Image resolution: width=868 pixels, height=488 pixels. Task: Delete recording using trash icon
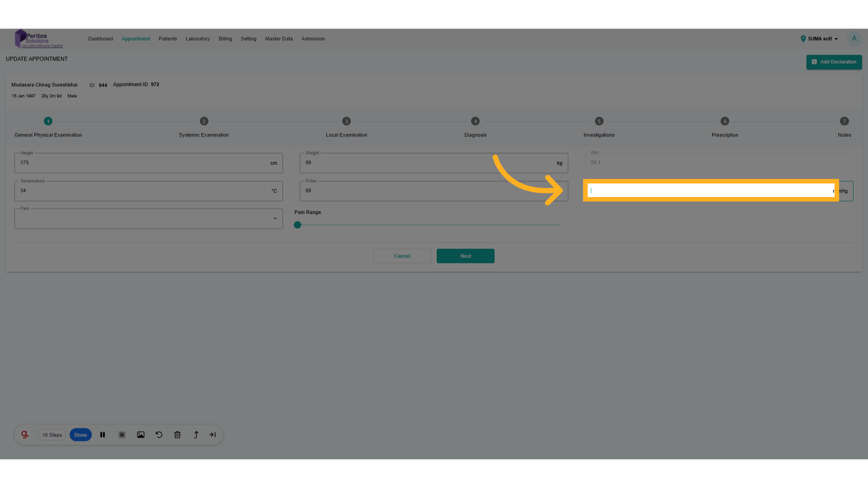pos(177,435)
